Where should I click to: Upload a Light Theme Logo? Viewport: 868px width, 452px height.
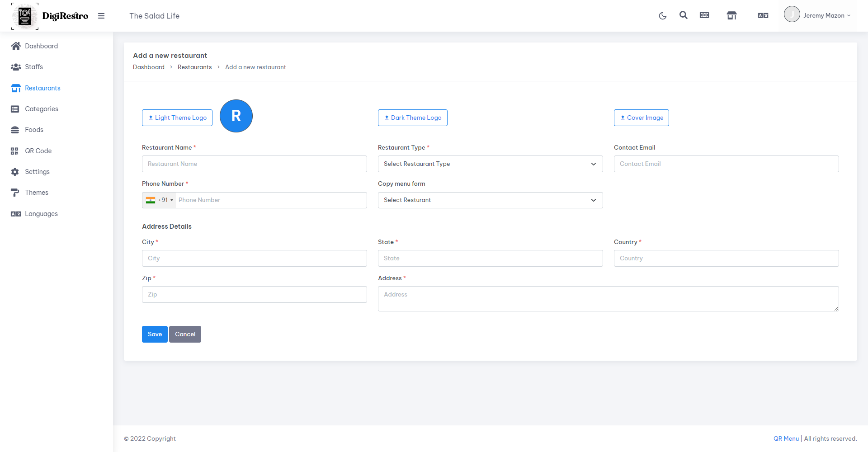click(177, 118)
